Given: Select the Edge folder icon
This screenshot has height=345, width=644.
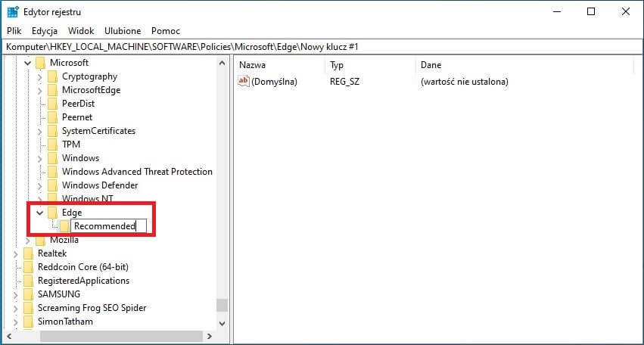Looking at the screenshot, I should [52, 213].
